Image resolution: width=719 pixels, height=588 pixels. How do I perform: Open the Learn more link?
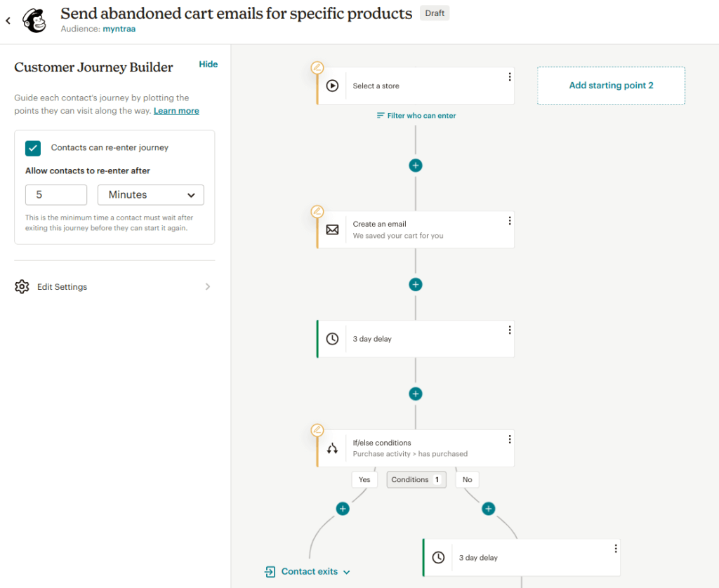(176, 111)
